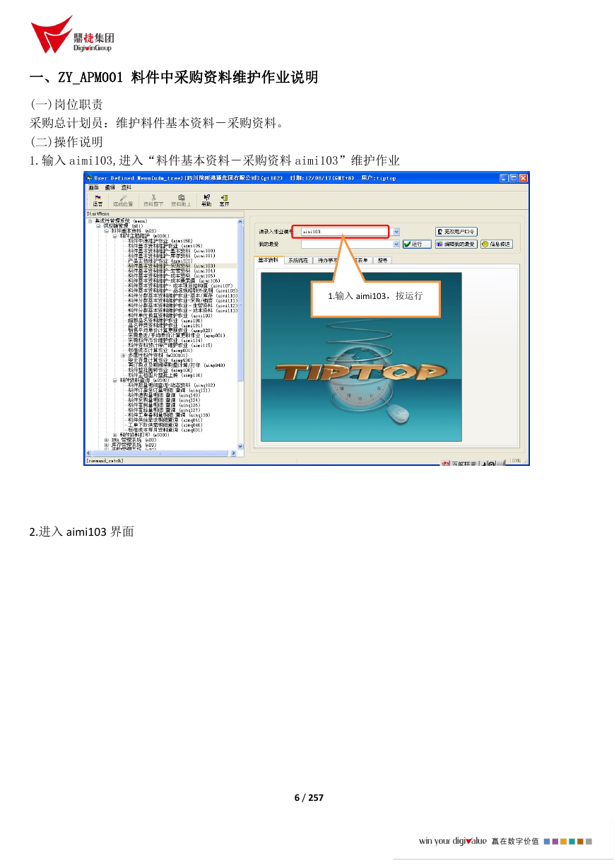Click the 信息传送 button

(497, 244)
